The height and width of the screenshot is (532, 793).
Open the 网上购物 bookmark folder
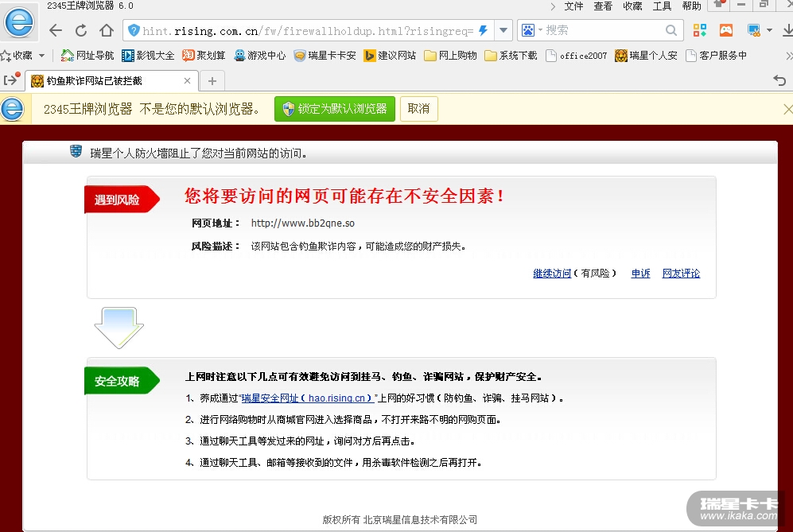(451, 56)
